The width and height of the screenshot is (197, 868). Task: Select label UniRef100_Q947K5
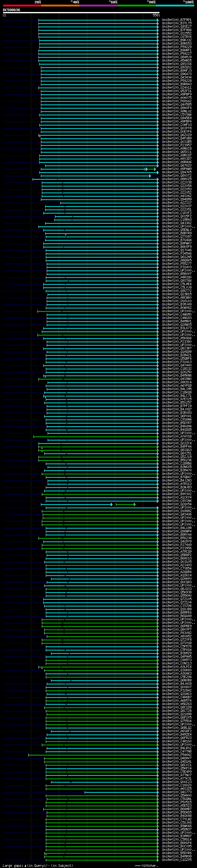pyautogui.click(x=176, y=172)
